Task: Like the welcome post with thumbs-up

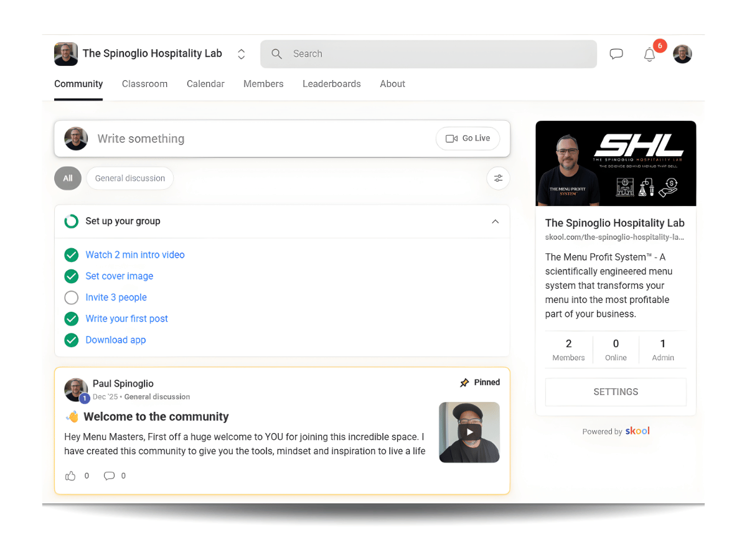Action: coord(70,476)
